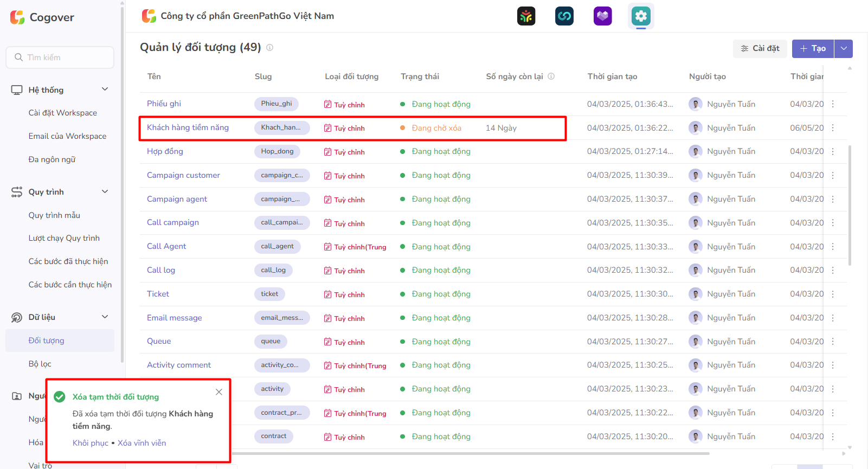Open the Phiếu ghi object
Screen dimensions: 868x469
164,104
